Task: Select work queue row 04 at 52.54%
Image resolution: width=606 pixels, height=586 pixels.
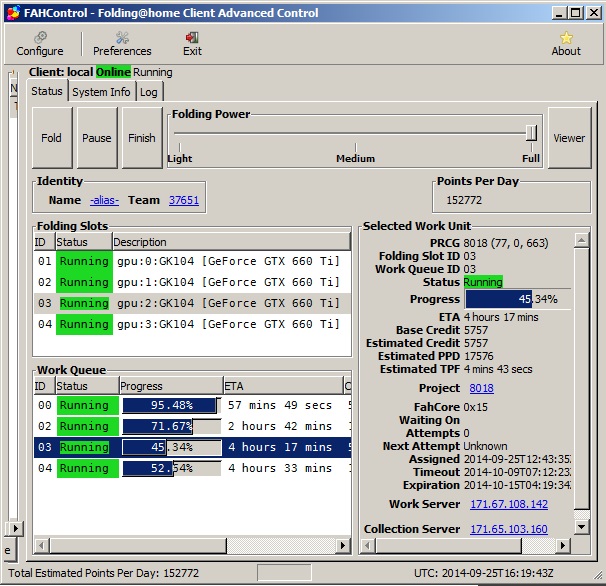Action: [x=192, y=468]
